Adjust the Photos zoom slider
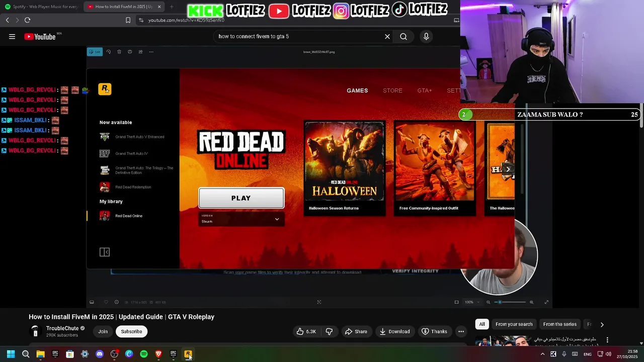The height and width of the screenshot is (362, 644). tap(510, 302)
